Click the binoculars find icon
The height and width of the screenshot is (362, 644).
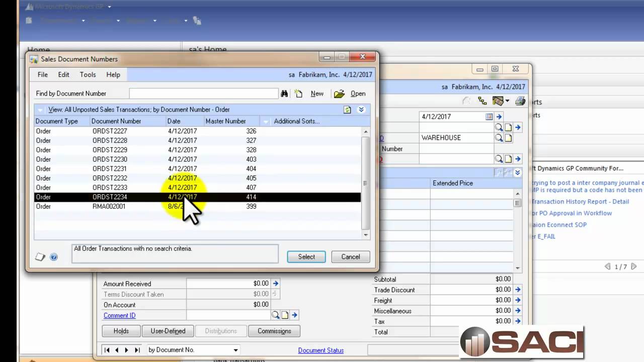click(284, 94)
